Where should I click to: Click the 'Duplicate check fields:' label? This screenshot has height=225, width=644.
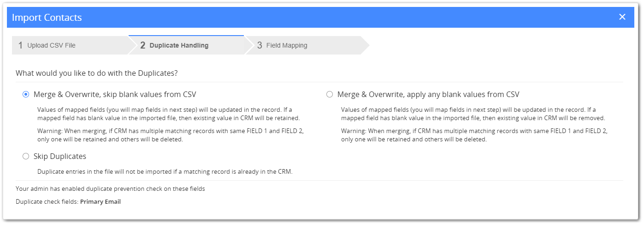click(47, 202)
